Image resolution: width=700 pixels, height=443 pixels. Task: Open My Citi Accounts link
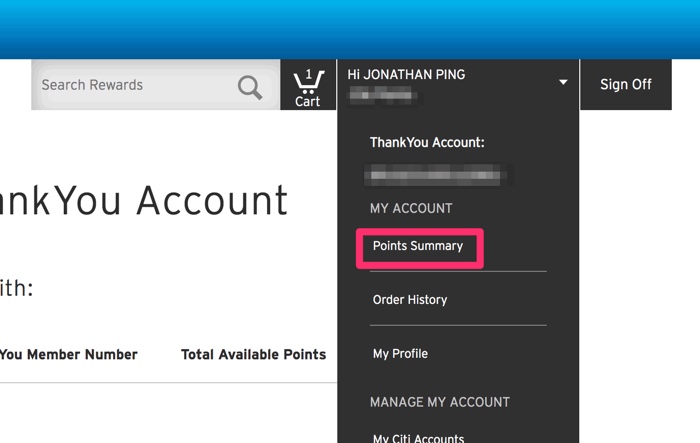418,438
